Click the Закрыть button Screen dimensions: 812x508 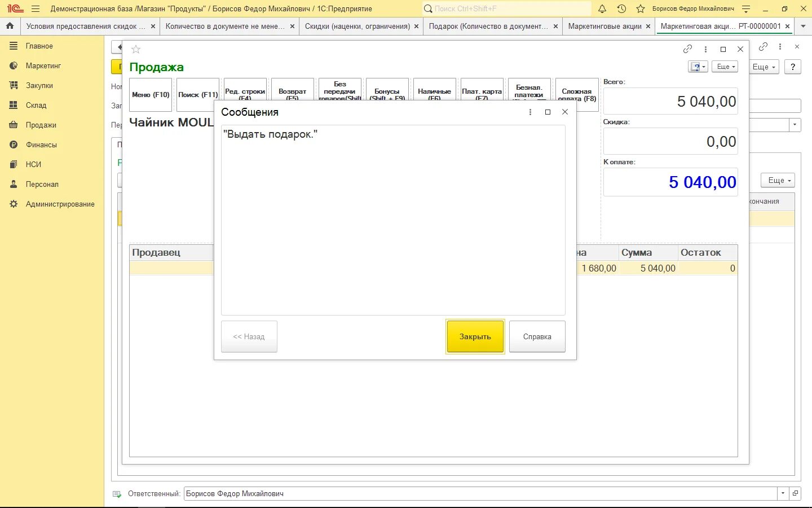coord(475,336)
